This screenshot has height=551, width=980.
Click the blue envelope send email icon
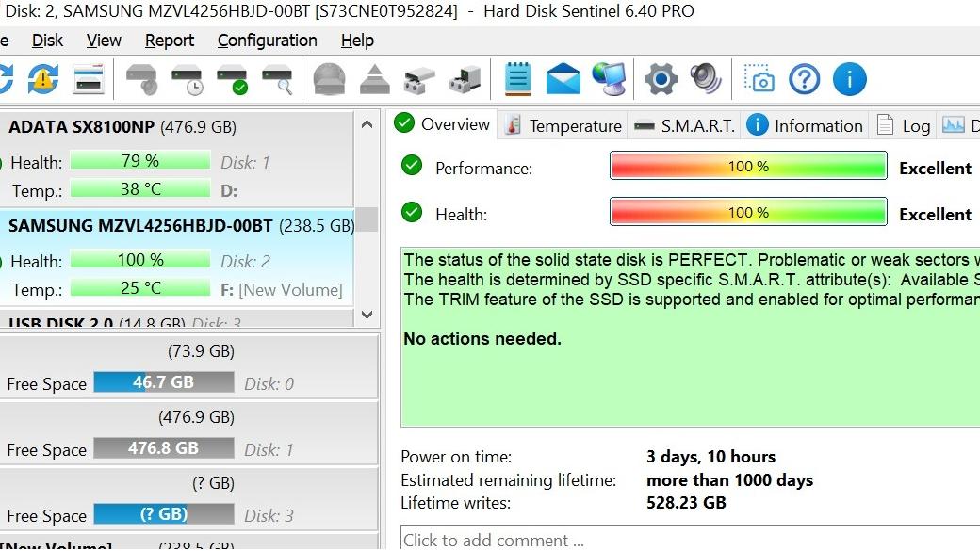[x=563, y=79]
